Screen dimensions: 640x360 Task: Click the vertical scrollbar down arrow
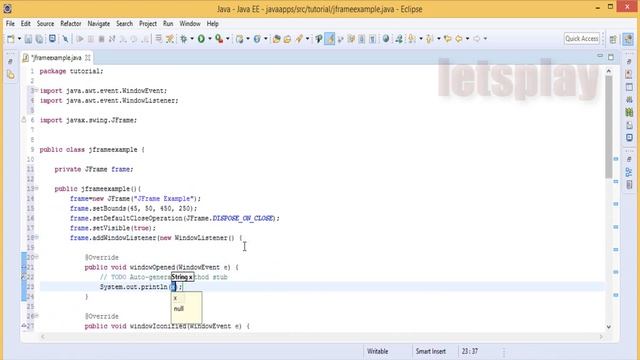pos(609,327)
